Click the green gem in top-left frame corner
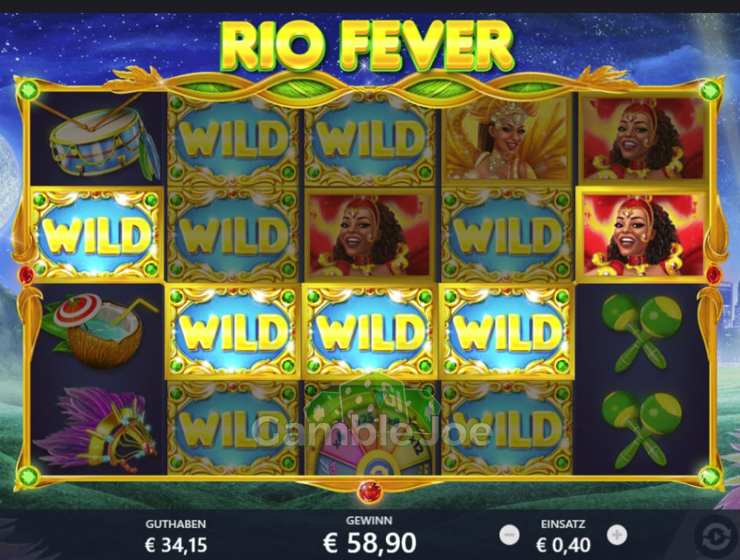Image resolution: width=740 pixels, height=560 pixels. 28,90
